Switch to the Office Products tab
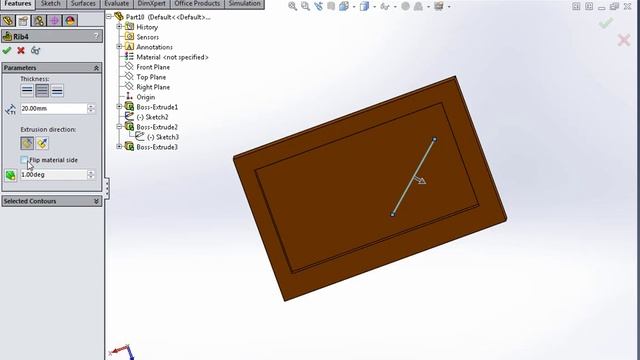This screenshot has height=360, width=640. coord(197,4)
